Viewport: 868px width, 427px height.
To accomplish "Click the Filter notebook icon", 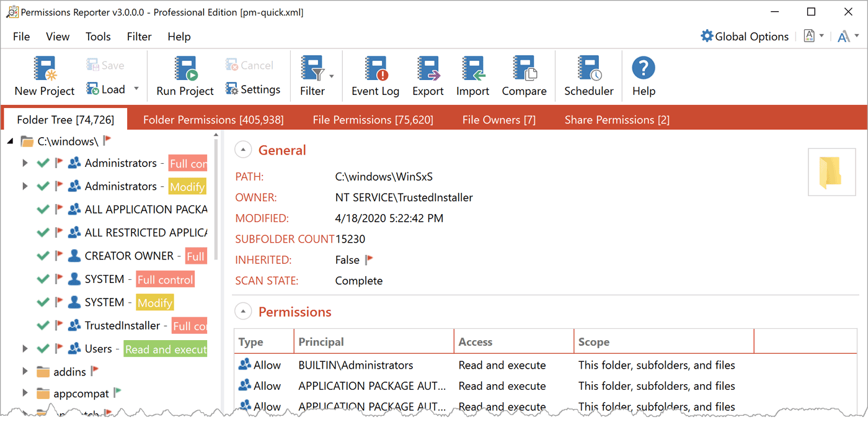I will click(x=312, y=68).
